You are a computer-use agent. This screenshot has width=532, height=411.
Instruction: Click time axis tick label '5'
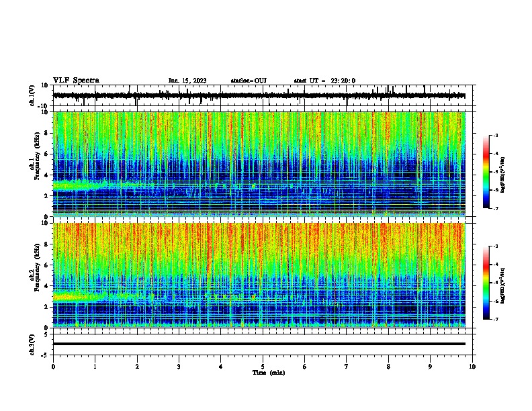click(263, 367)
